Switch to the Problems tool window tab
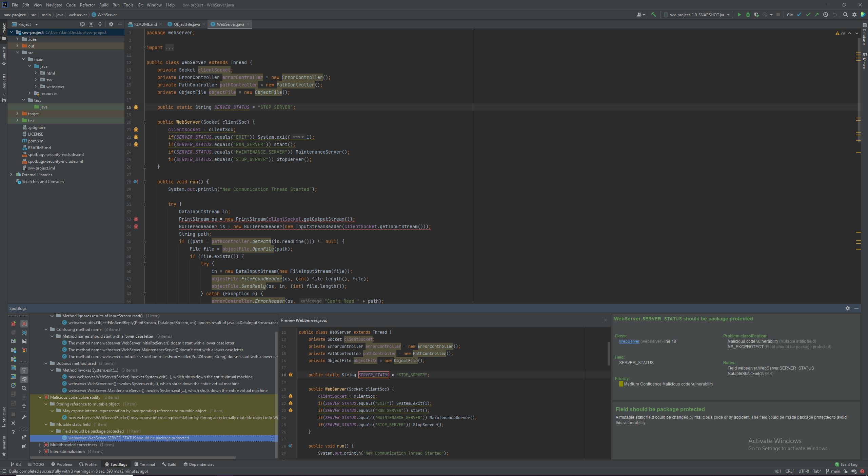This screenshot has width=868, height=476. 64,464
